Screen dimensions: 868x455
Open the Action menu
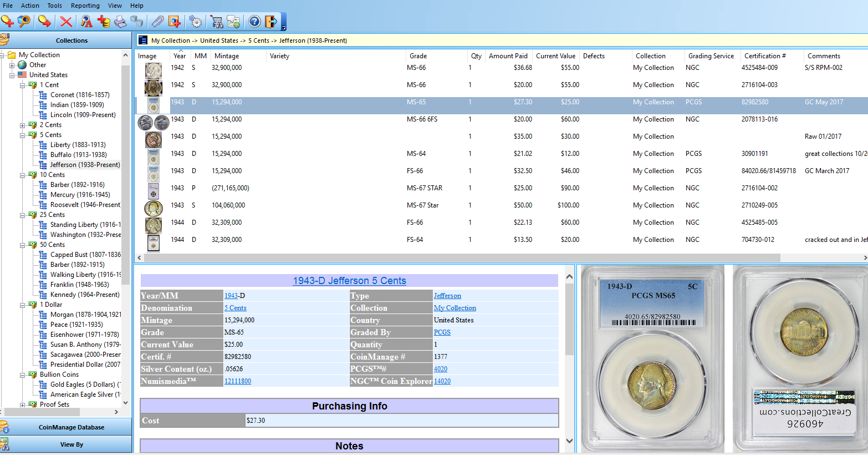[30, 6]
